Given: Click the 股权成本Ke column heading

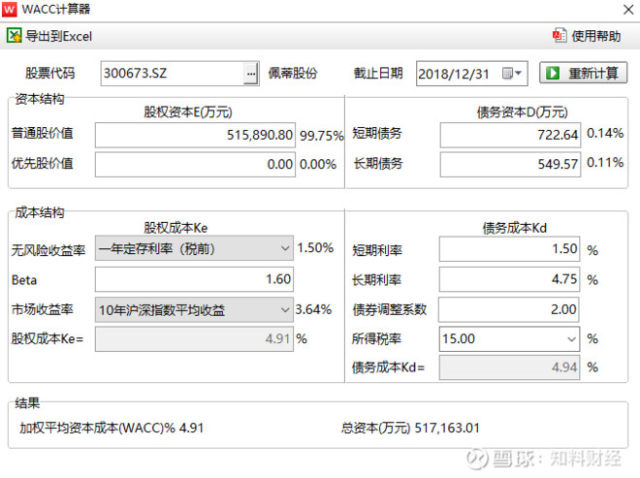Looking at the screenshot, I should click(176, 228).
